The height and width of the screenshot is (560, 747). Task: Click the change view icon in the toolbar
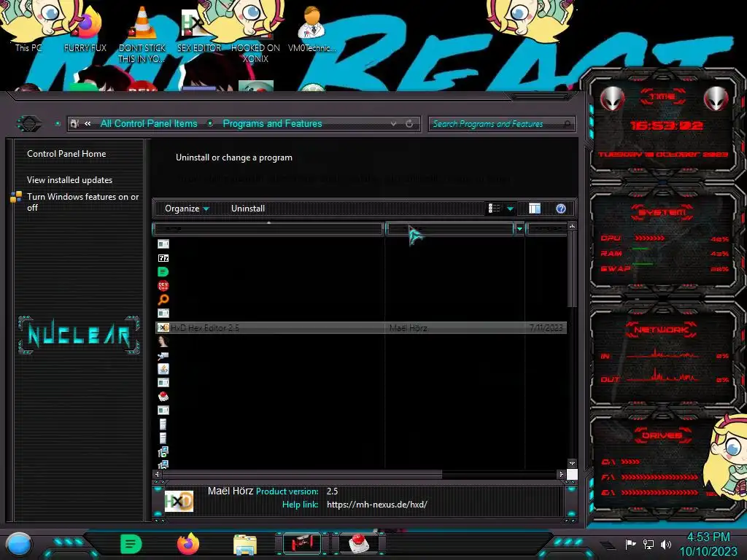pyautogui.click(x=494, y=209)
